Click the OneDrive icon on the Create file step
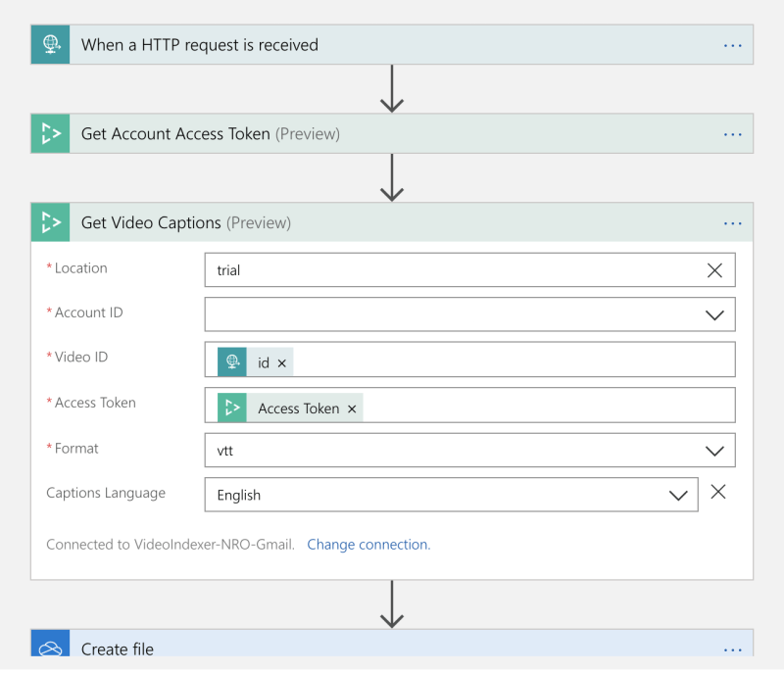The image size is (784, 673). [x=49, y=649]
